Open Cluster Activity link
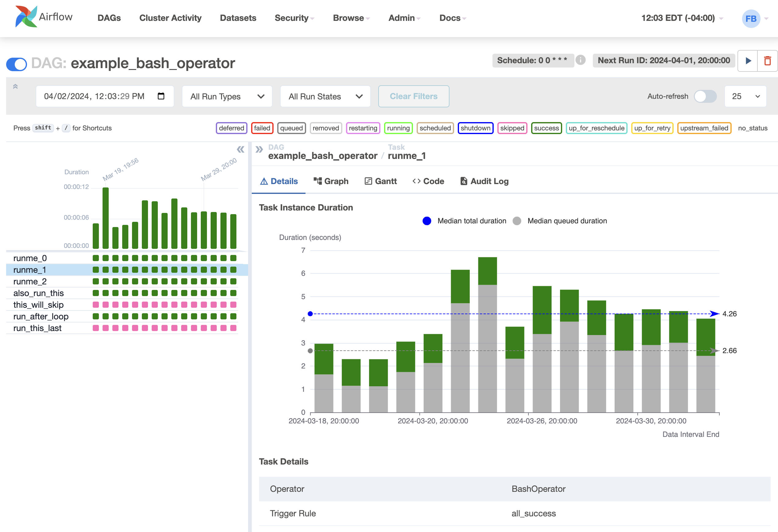Viewport: 778px width, 532px height. (170, 18)
